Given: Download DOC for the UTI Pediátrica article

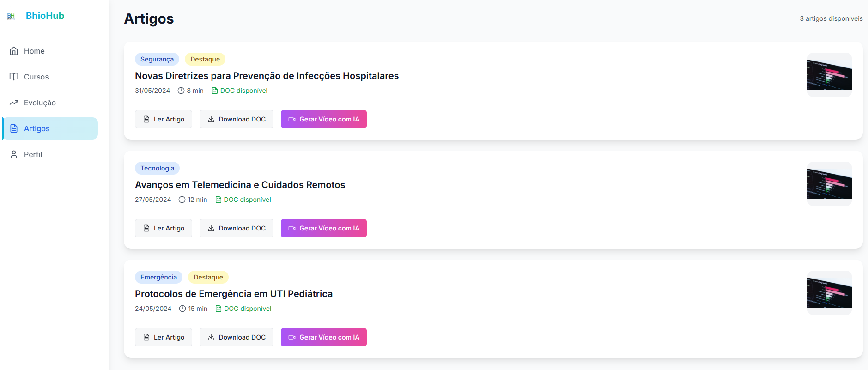Looking at the screenshot, I should [x=237, y=337].
